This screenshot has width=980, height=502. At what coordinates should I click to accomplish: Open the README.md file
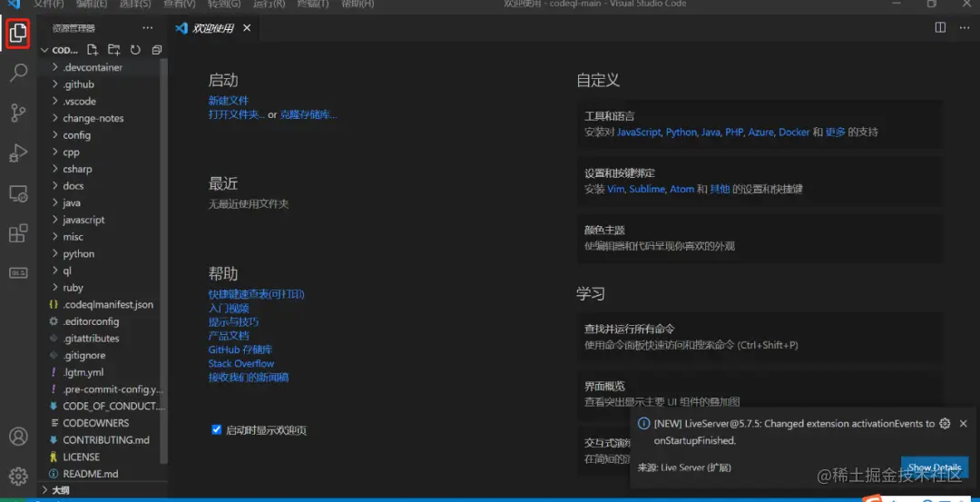(102, 473)
